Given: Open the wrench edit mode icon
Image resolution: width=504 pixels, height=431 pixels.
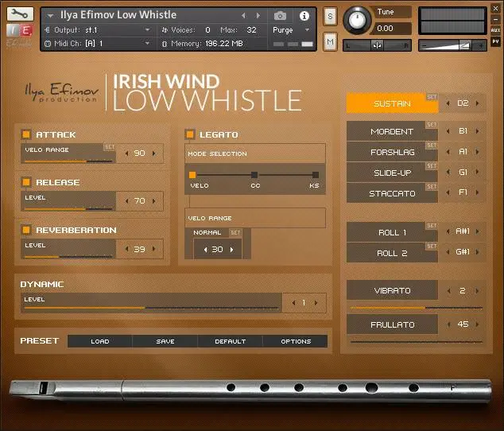Looking at the screenshot, I should (x=20, y=14).
